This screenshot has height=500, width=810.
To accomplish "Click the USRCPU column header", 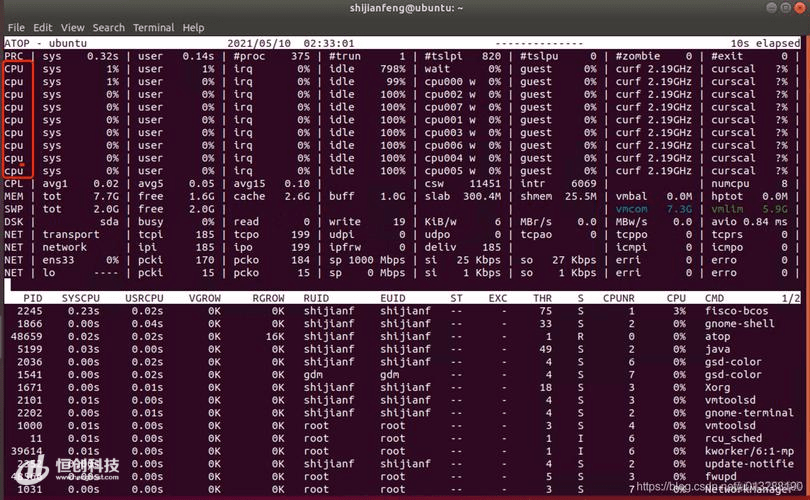I will 144,298.
